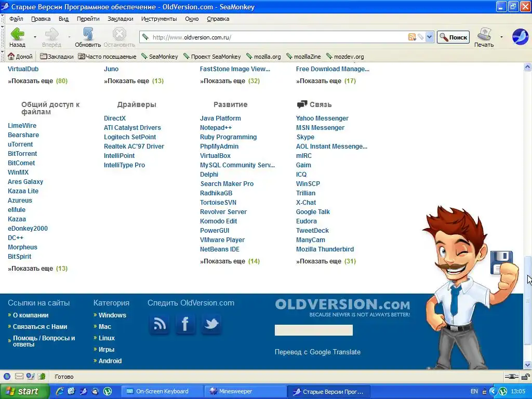Open the Справка menu
Screen dimensions: 532x399
coord(218,19)
